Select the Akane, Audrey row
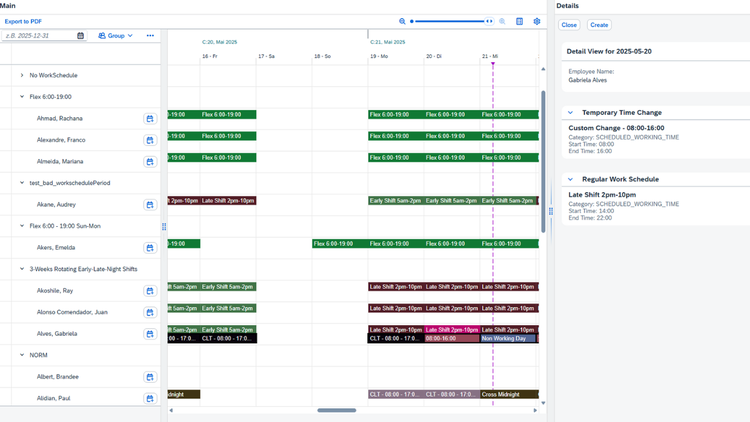 [80, 205]
